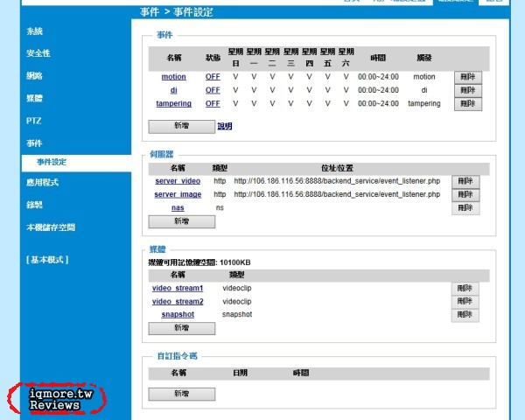Image resolution: width=525 pixels, height=420 pixels.
Task: Open the motion event link
Action: click(x=173, y=77)
